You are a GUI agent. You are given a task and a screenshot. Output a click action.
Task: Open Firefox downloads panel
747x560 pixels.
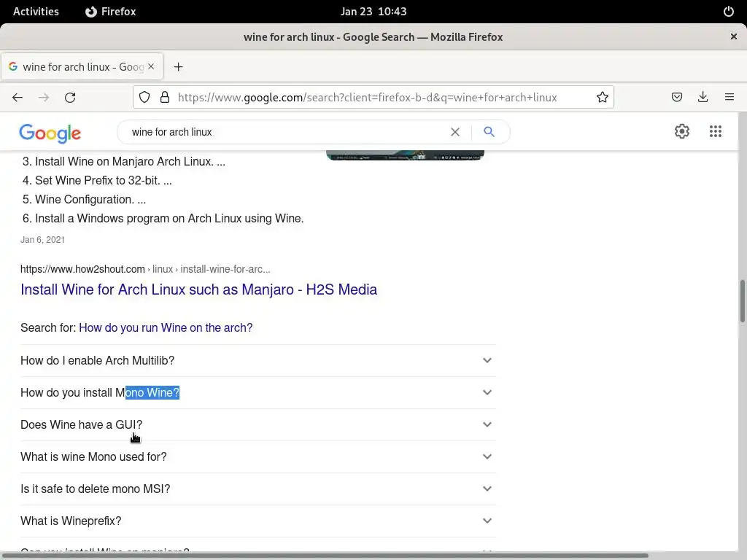(703, 98)
